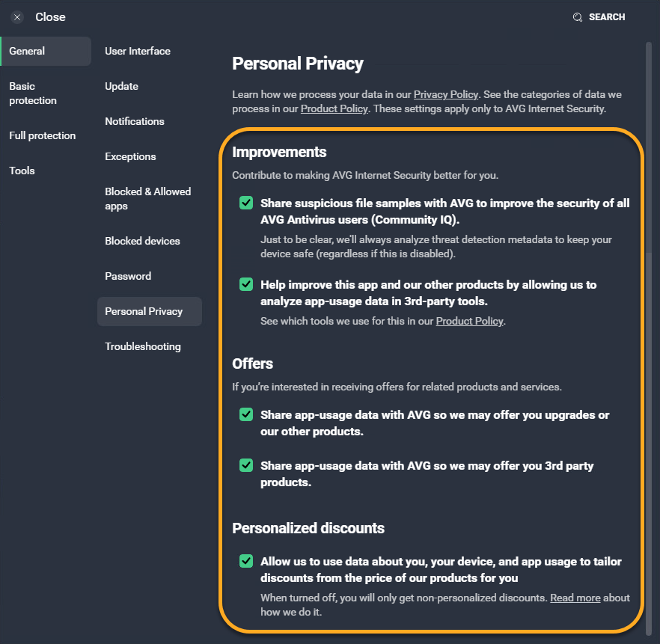Open Troubleshooting settings page
This screenshot has width=660, height=644.
tap(143, 346)
